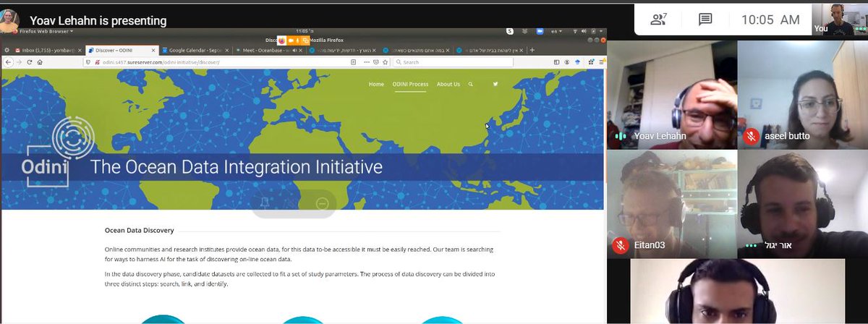Click the 10:05 AM time display
This screenshot has height=324, width=868.
tap(770, 20)
